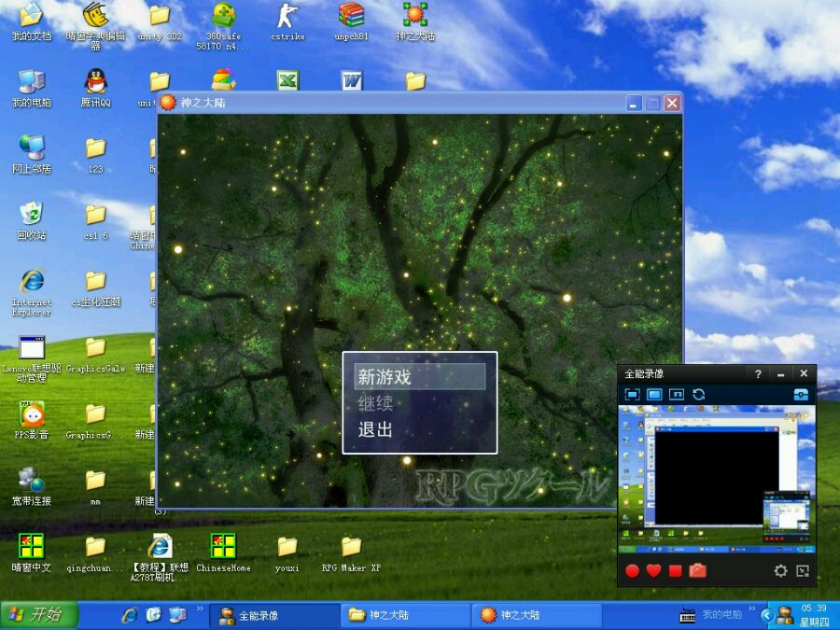Open 我的文档 desktop icon

click(x=32, y=22)
